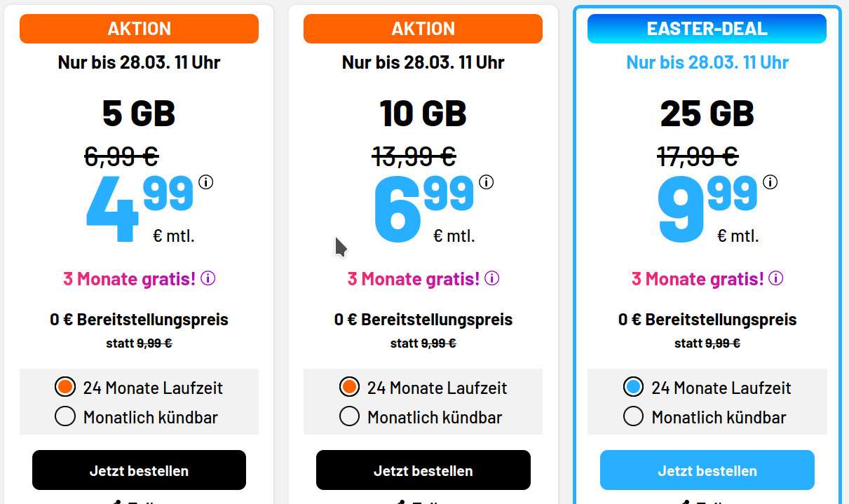Click the orange AKTION banner on the 5 GB card
The image size is (849, 504).
[138, 28]
